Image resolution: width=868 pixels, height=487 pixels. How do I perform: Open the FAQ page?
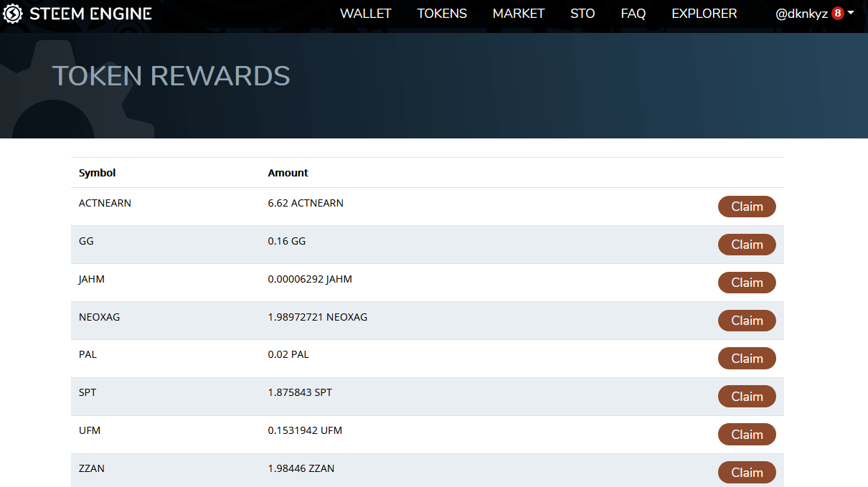coord(633,14)
